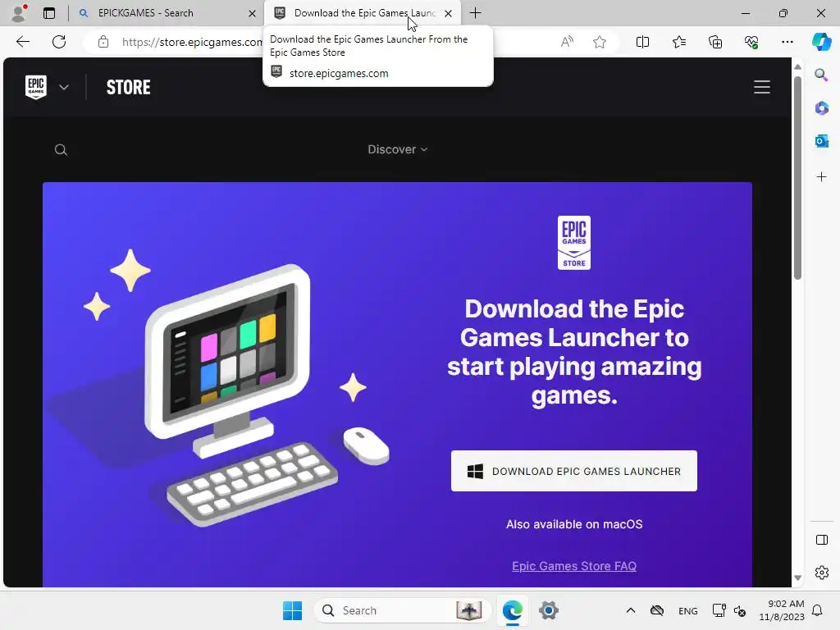Open the STORE home link
The height and width of the screenshot is (630, 840).
(x=129, y=87)
